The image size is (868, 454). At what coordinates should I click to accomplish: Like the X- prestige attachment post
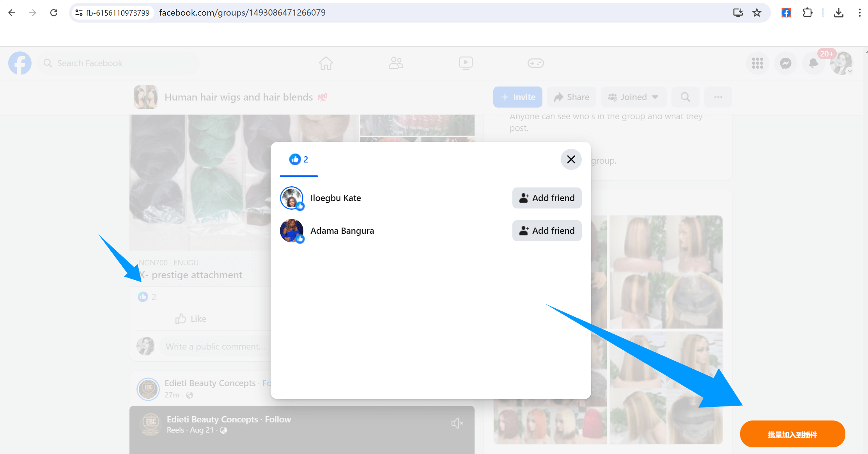[x=191, y=319]
